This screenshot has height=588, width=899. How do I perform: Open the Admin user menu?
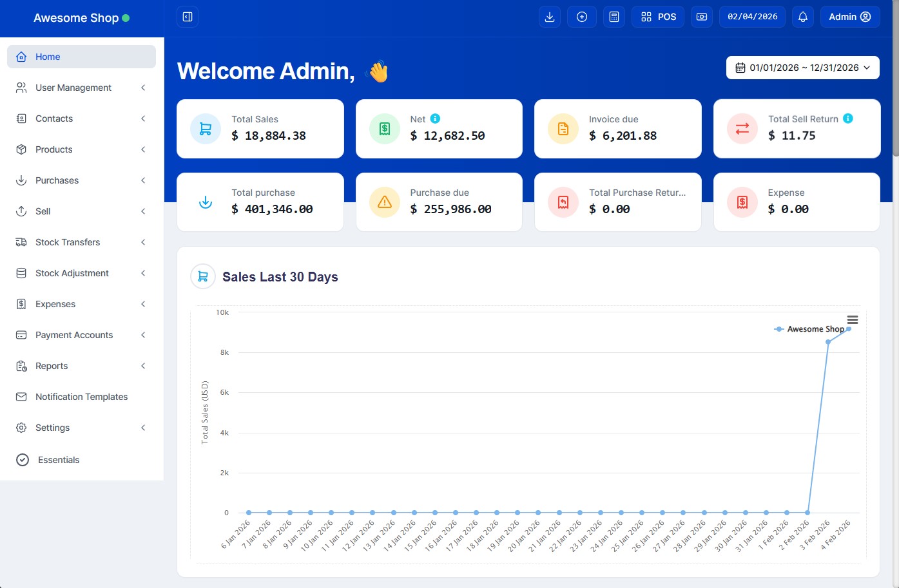(x=850, y=17)
